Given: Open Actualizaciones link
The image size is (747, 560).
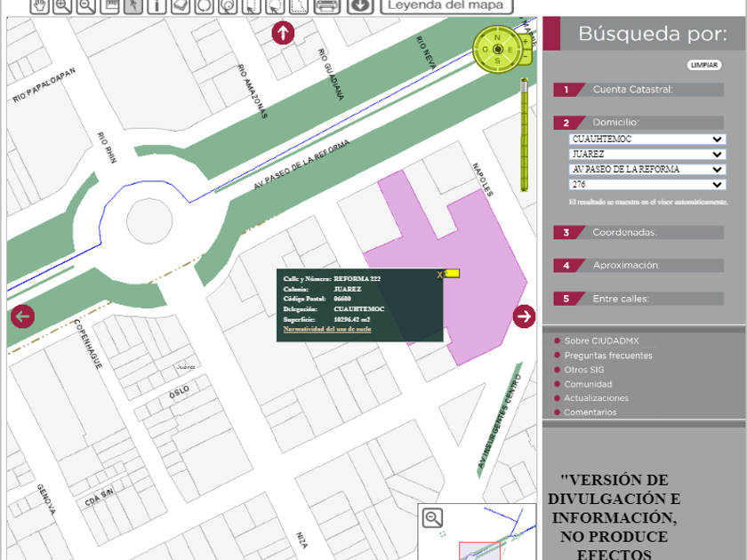Looking at the screenshot, I should coord(597,398).
